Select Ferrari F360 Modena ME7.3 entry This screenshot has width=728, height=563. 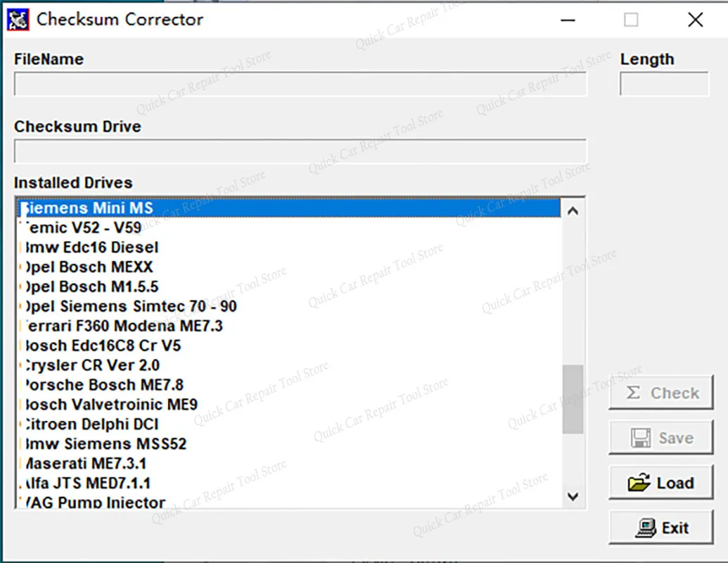pyautogui.click(x=289, y=326)
